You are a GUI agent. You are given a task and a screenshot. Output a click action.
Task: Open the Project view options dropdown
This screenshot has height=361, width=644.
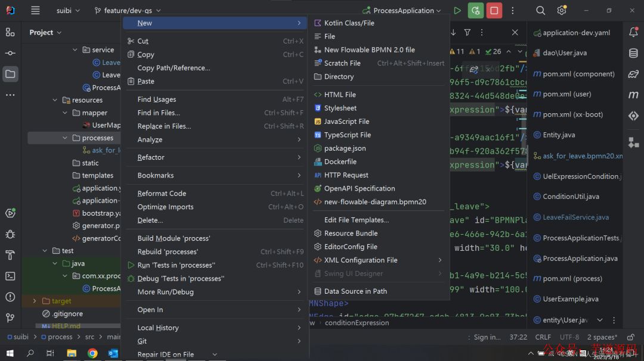coord(45,32)
